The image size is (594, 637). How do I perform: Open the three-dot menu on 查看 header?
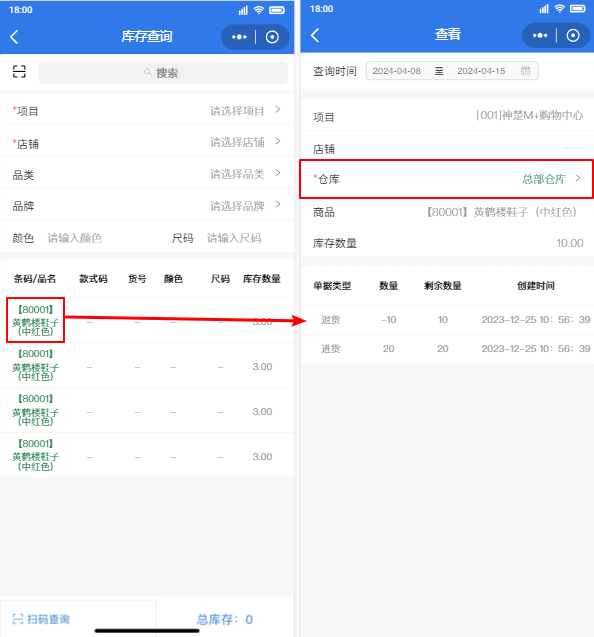[540, 35]
